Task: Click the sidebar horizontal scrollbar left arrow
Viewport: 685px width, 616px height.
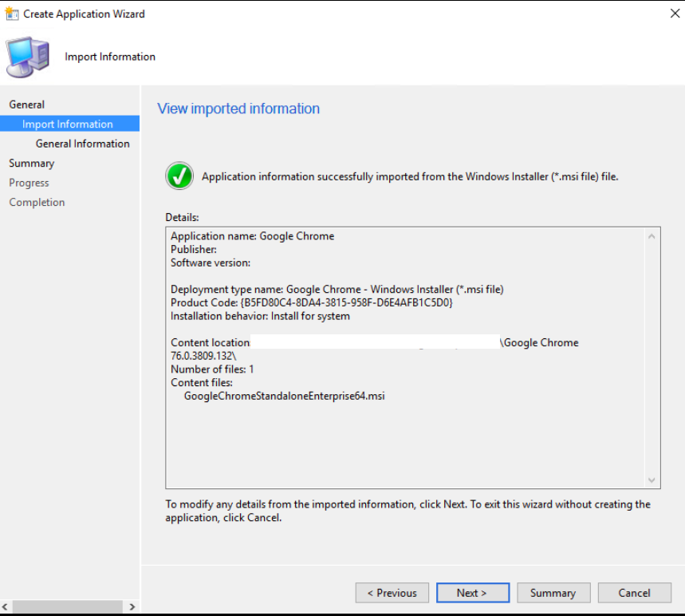Action: [5, 606]
